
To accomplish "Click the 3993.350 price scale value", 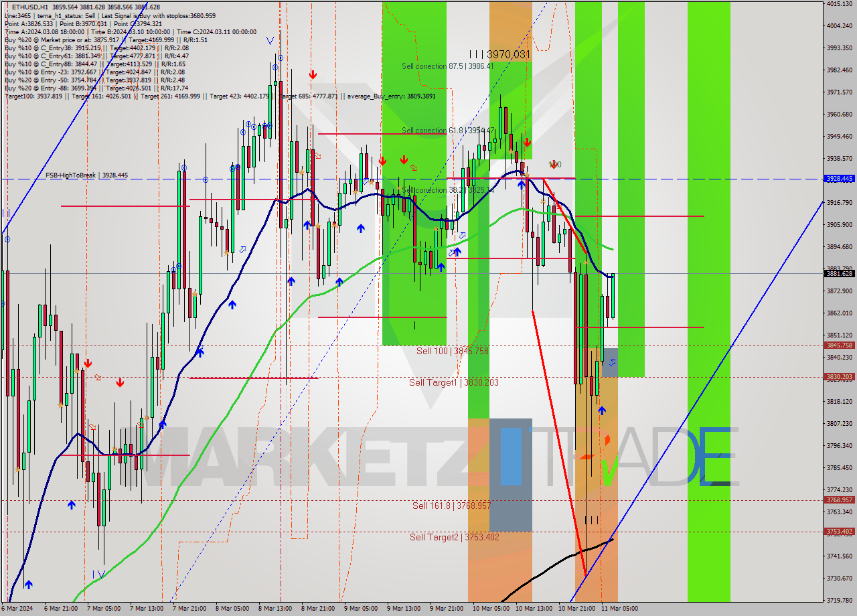I will [840, 48].
